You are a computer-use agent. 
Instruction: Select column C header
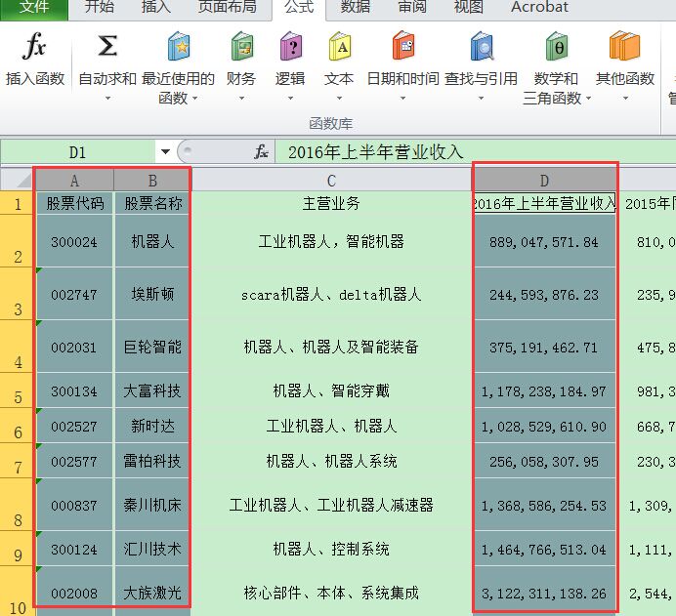tap(331, 180)
